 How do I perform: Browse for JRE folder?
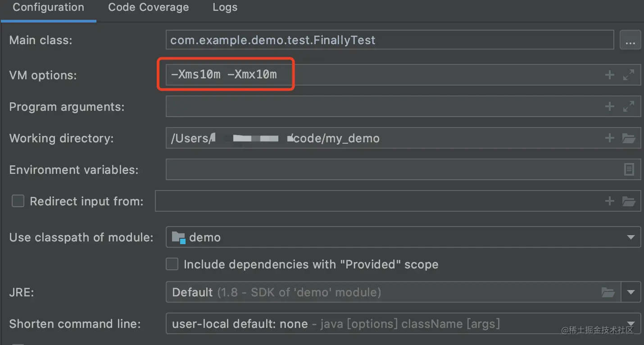click(x=608, y=292)
